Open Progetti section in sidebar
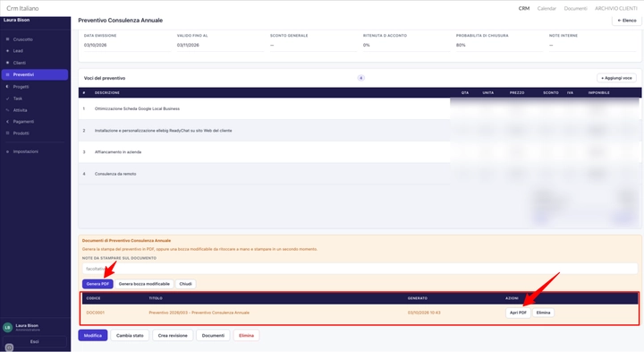The image size is (644, 352). click(x=35, y=87)
